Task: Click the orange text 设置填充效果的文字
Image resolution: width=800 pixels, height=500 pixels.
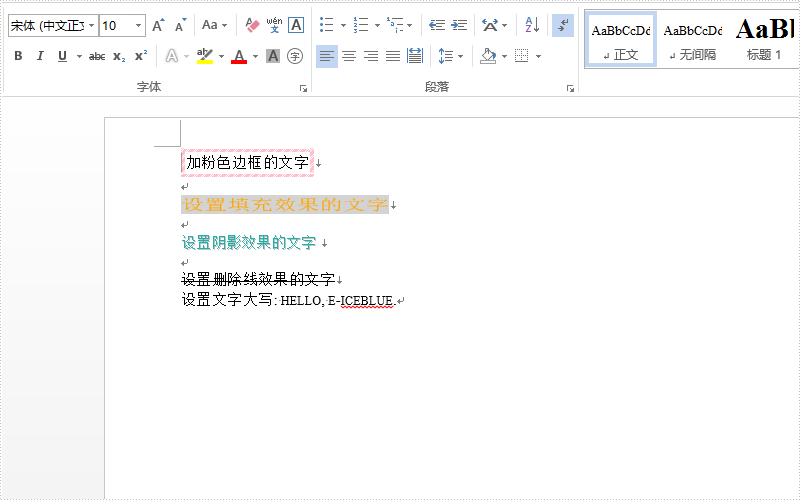Action: tap(285, 205)
